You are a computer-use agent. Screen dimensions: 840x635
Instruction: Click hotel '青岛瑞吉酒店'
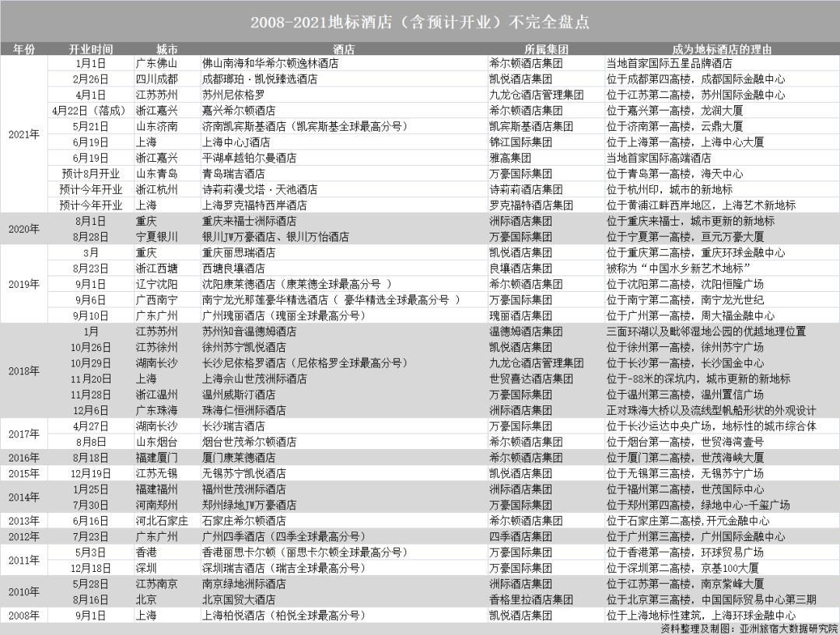(233, 174)
